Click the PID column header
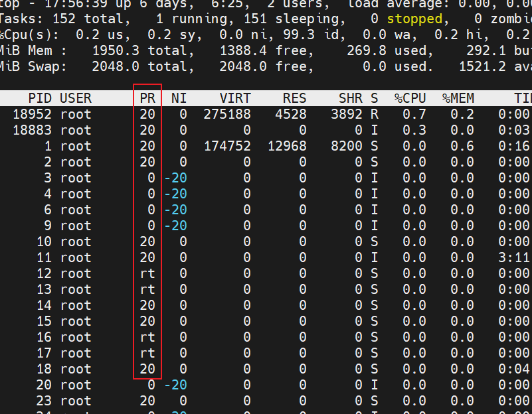This screenshot has height=414, width=532. (x=41, y=98)
